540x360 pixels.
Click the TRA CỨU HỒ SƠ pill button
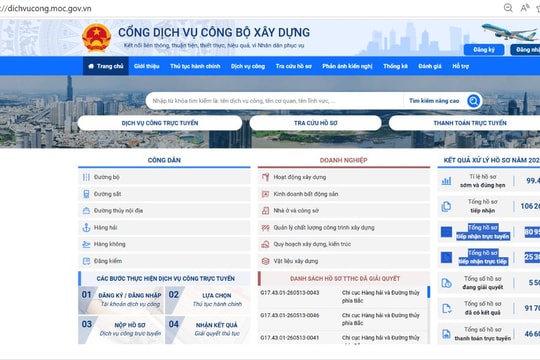coord(315,123)
